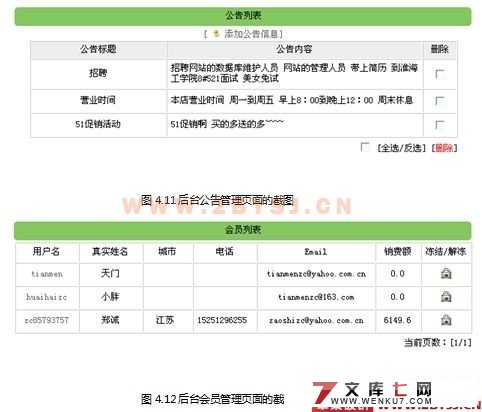The image size is (482, 412).
Task: Click the 全选/反选 text link
Action: click(402, 148)
